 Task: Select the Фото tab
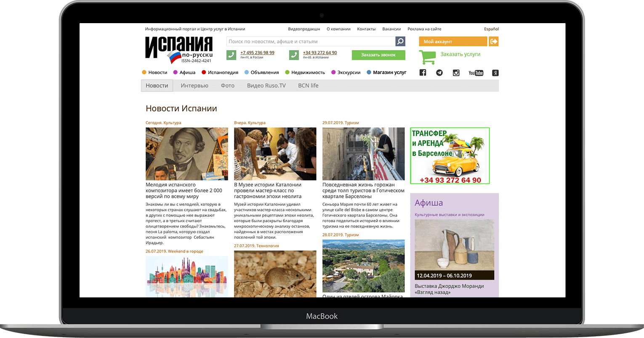pos(228,85)
